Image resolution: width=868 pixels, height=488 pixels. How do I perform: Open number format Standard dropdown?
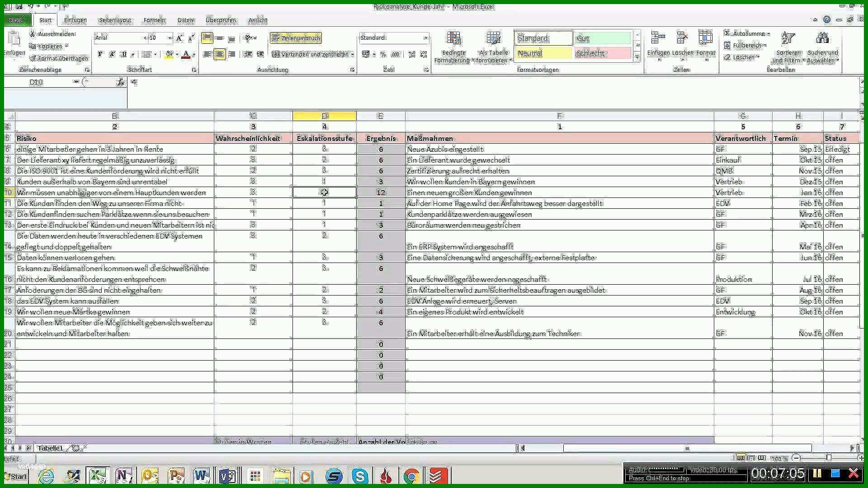[x=425, y=38]
